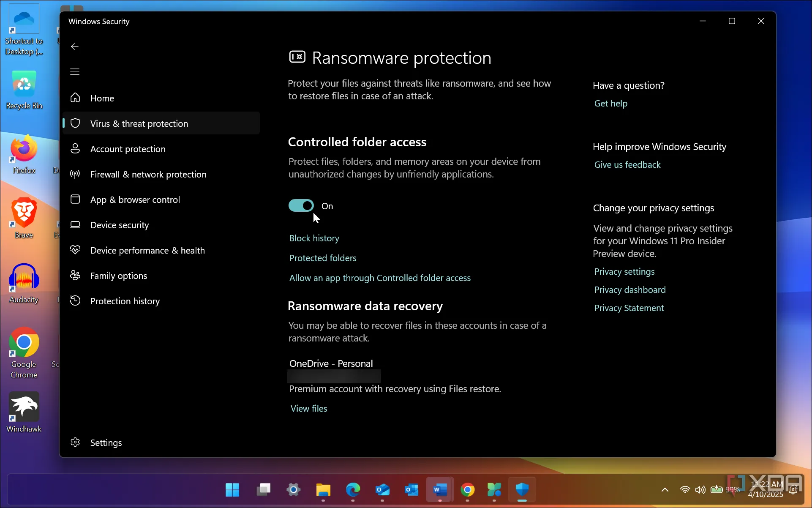Select Family options in sidebar
Viewport: 812px width, 508px height.
(x=118, y=276)
